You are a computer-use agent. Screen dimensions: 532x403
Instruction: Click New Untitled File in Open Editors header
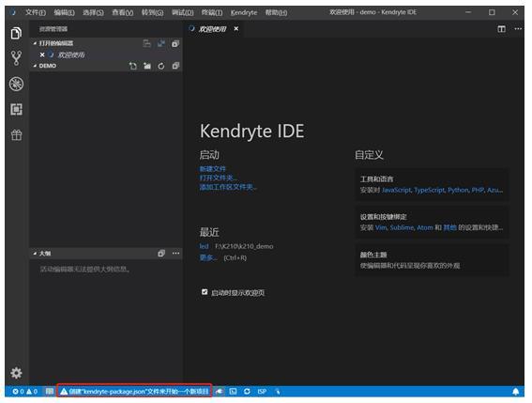click(146, 43)
